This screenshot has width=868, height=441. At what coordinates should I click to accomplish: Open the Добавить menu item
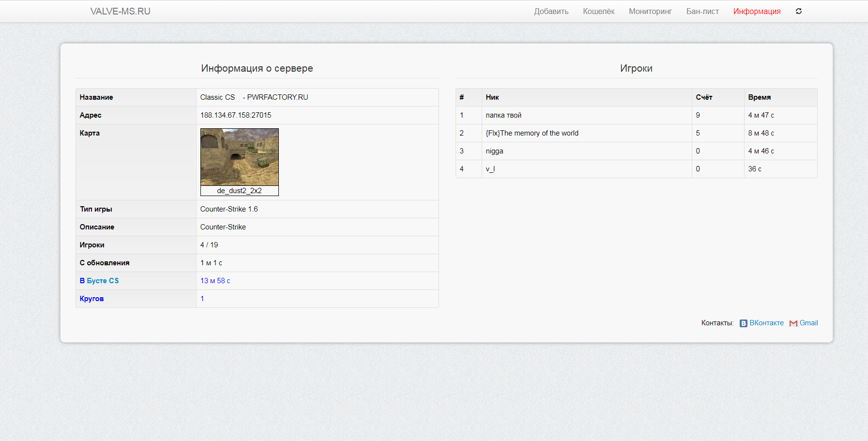point(551,11)
